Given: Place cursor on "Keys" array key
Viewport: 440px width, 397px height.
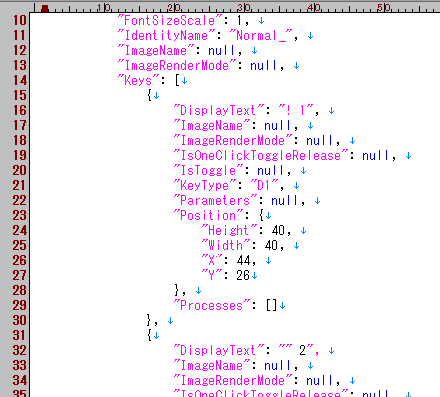Looking at the screenshot, I should click(138, 80).
